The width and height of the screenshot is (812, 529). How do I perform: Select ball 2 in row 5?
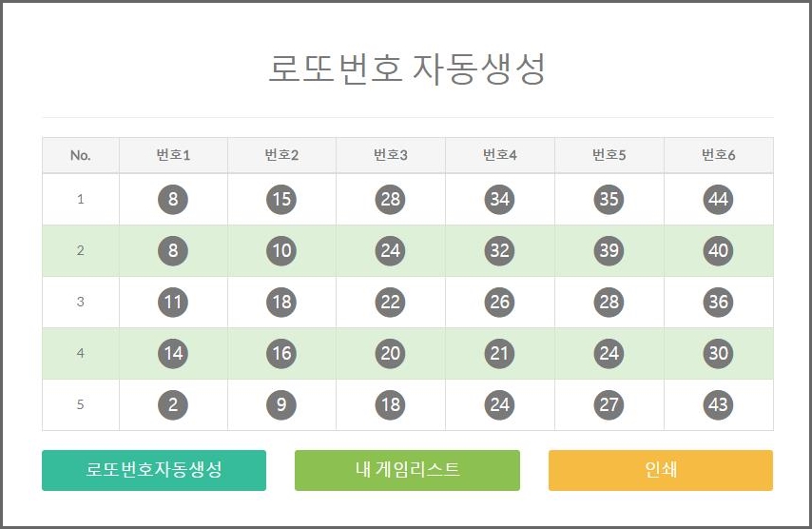[x=173, y=404]
